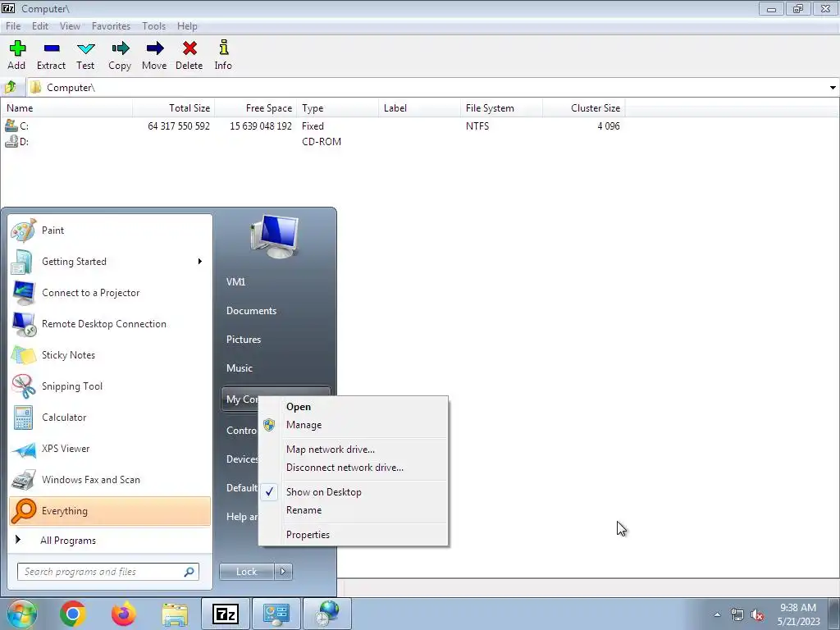Expand the address bar dropdown arrow
The image size is (840, 630).
833,87
